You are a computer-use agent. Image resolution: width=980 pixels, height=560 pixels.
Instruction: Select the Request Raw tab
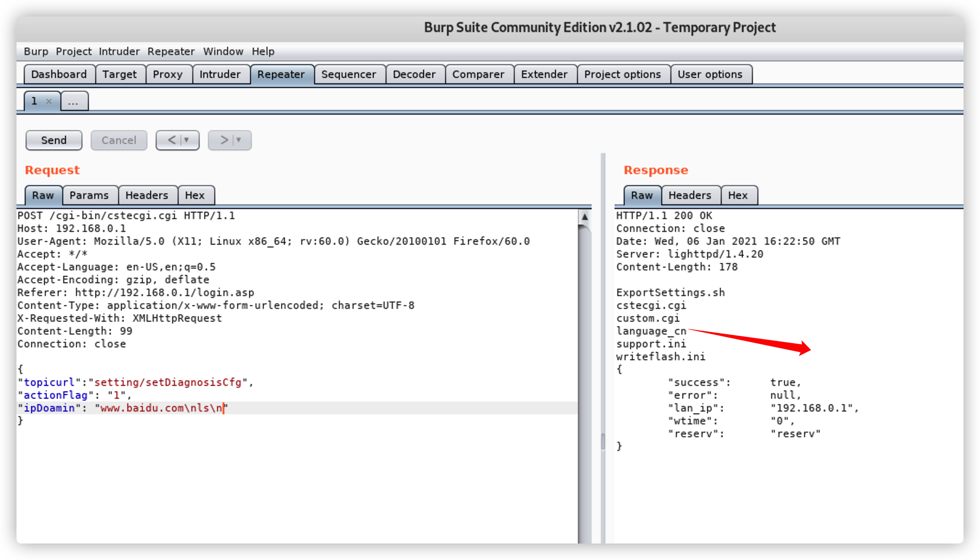click(43, 195)
